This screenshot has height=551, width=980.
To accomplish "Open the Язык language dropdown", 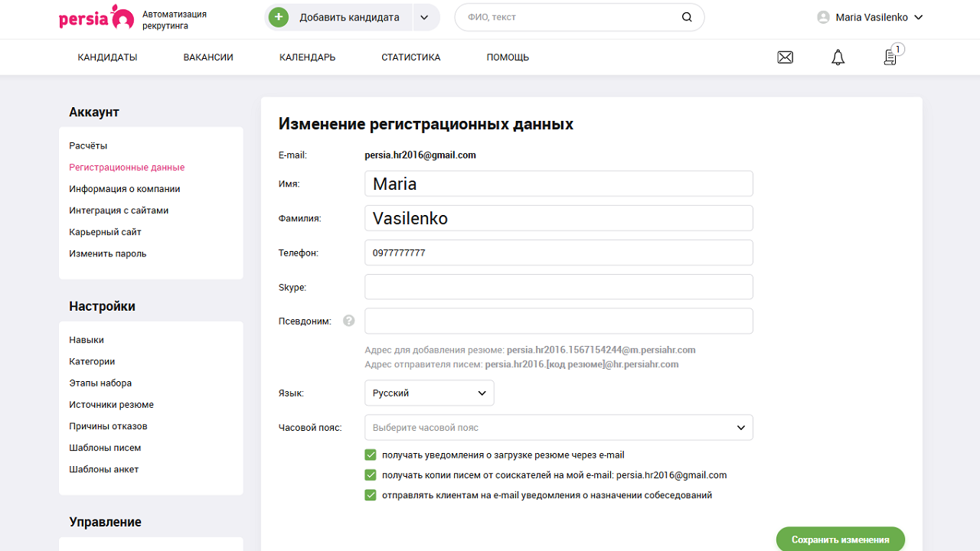I will (x=429, y=392).
